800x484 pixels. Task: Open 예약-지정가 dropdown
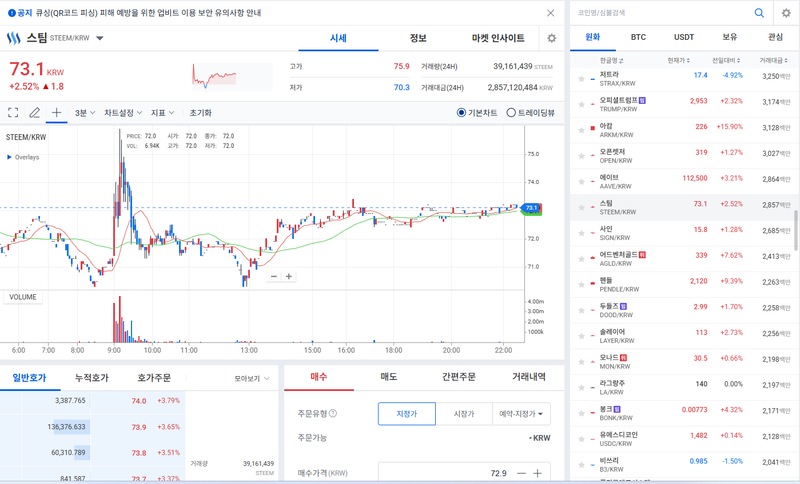(521, 414)
